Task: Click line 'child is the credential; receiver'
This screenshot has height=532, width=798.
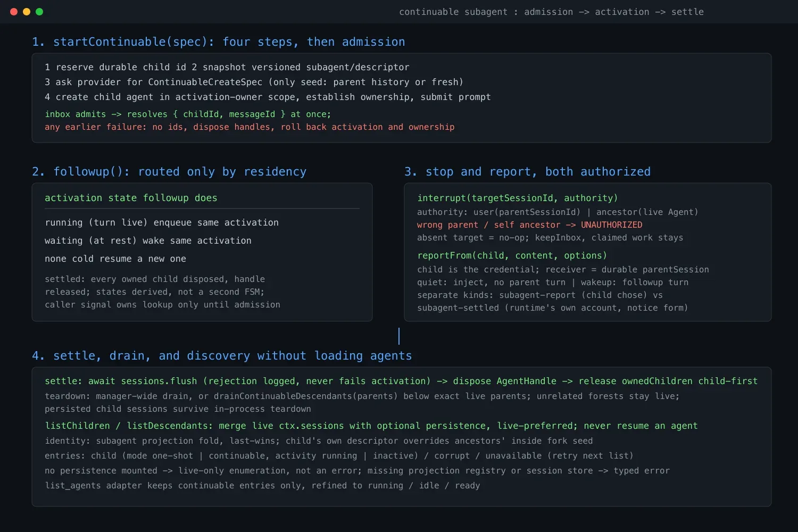Action: point(563,269)
